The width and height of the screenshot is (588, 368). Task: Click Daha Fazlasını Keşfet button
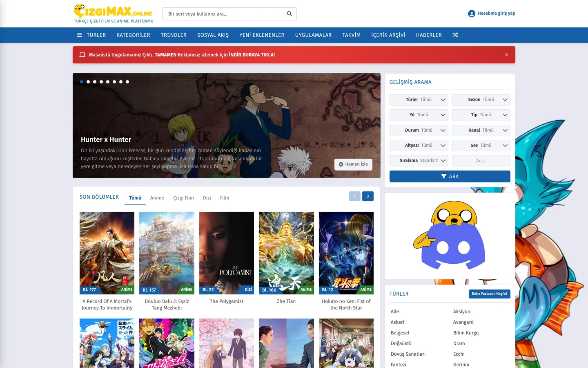click(490, 294)
